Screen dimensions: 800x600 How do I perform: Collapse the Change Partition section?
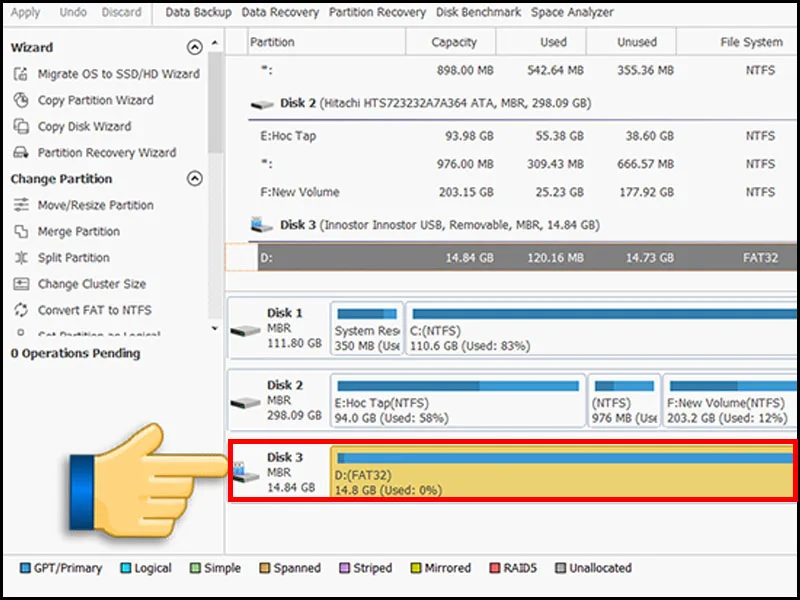point(194,179)
